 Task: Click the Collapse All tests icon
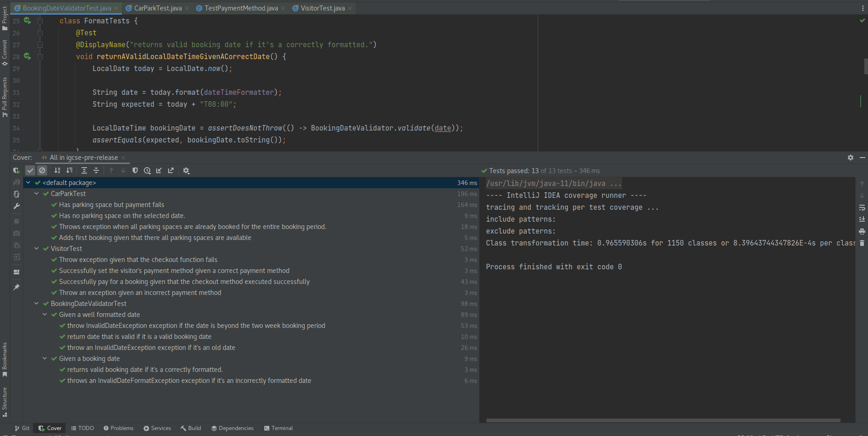click(x=96, y=170)
